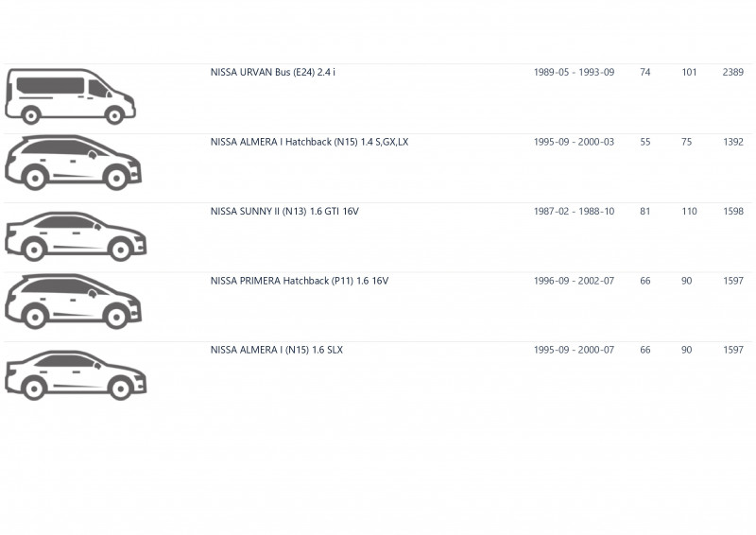
Task: Click date range 1995-09 - 2000-07
Action: point(574,351)
